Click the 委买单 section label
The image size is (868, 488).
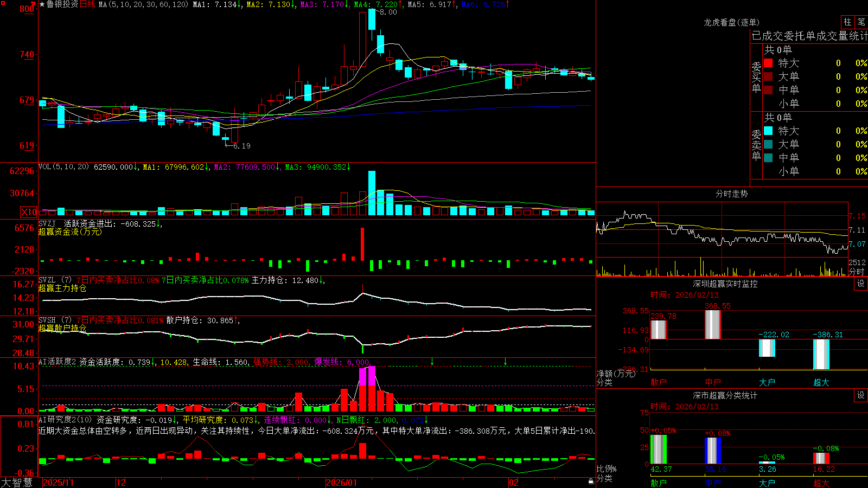click(756, 77)
